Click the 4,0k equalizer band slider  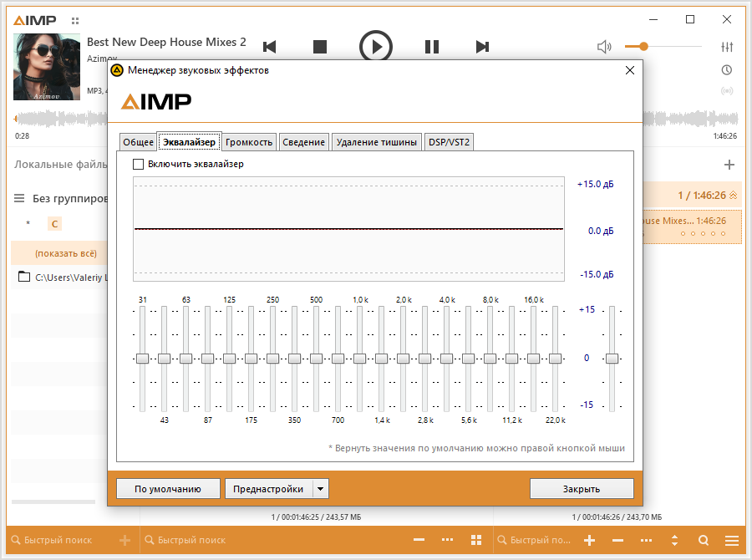(446, 359)
